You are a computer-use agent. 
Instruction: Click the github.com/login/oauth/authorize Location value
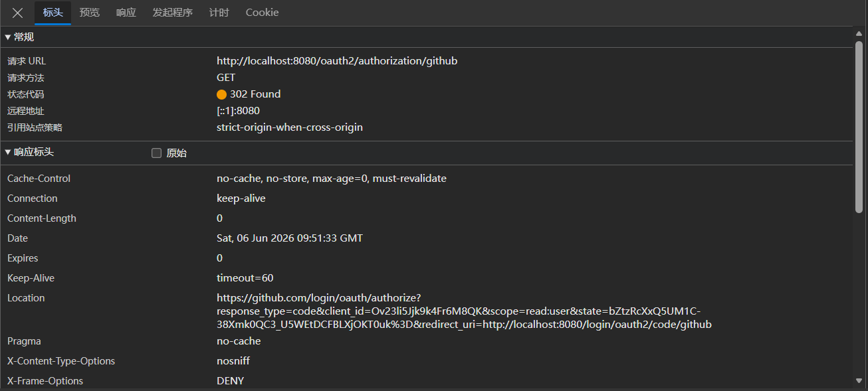465,311
